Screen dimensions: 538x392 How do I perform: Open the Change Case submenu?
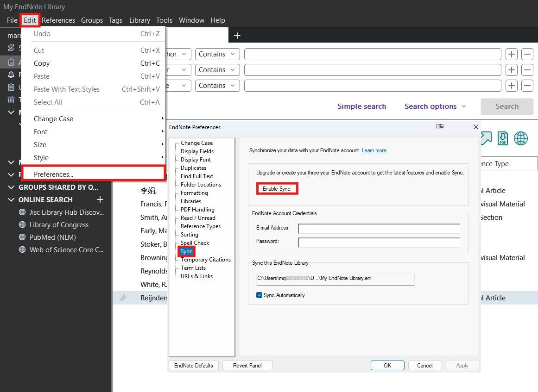(94, 119)
